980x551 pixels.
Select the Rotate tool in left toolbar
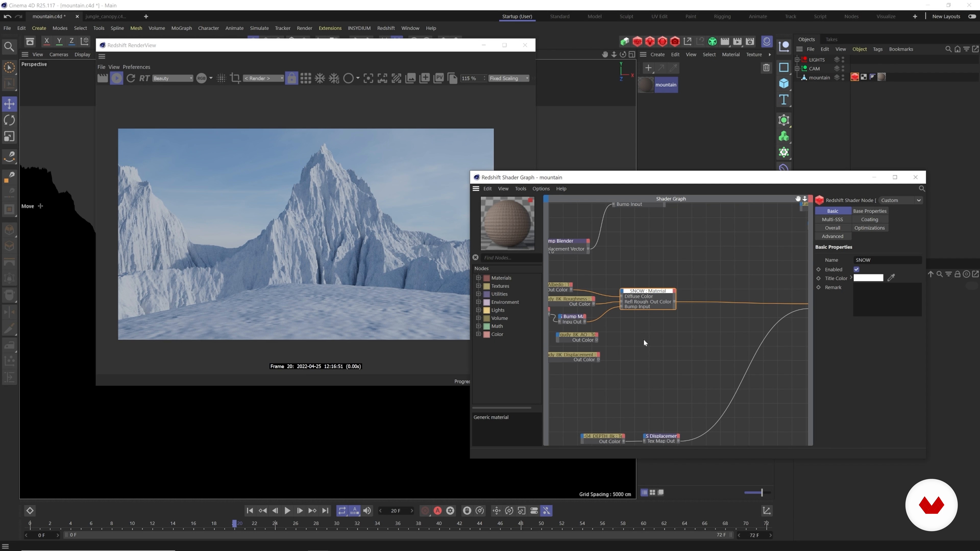coord(9,120)
